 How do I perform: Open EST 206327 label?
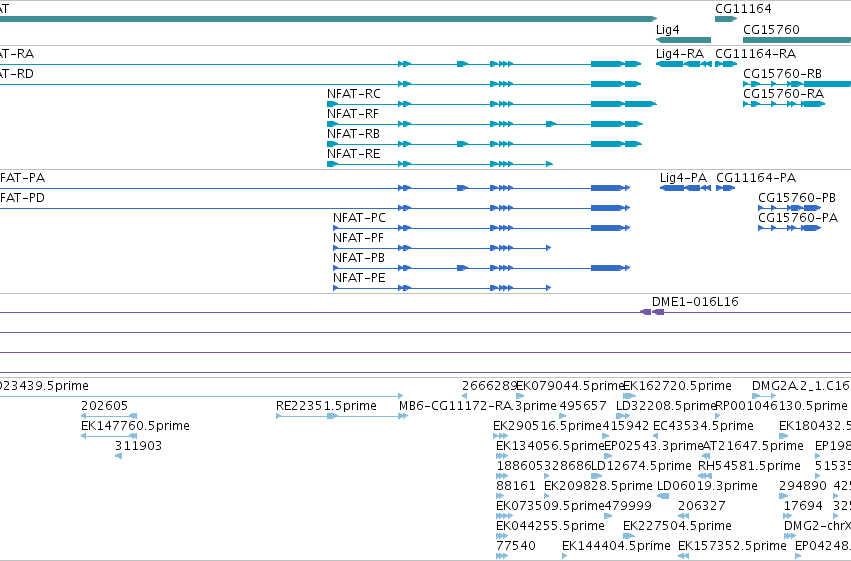[x=702, y=506]
